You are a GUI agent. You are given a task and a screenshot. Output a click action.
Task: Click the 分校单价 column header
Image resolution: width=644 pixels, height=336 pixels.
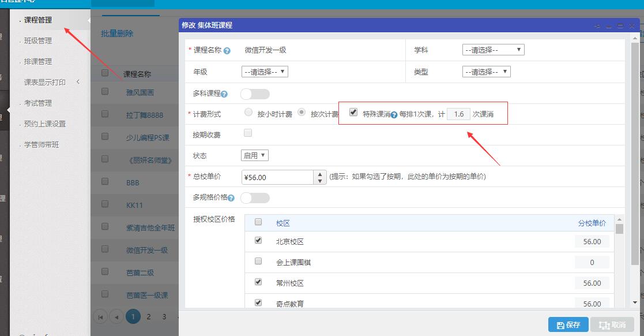[x=592, y=223]
